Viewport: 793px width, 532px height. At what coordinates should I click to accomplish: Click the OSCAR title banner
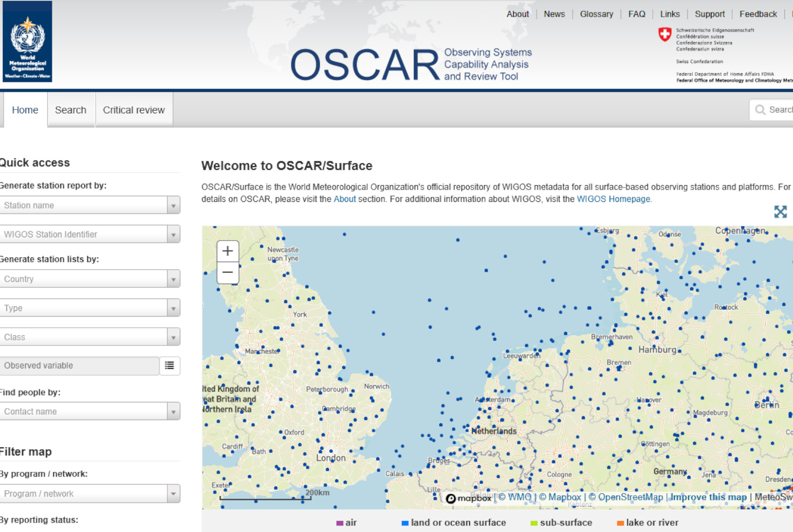(x=412, y=65)
